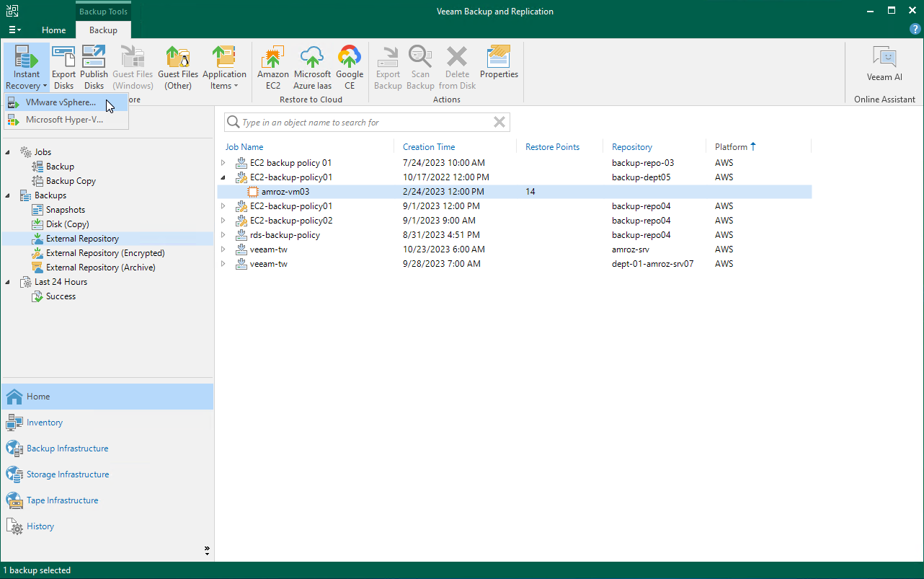Go to the History view
924x579 pixels.
click(40, 526)
